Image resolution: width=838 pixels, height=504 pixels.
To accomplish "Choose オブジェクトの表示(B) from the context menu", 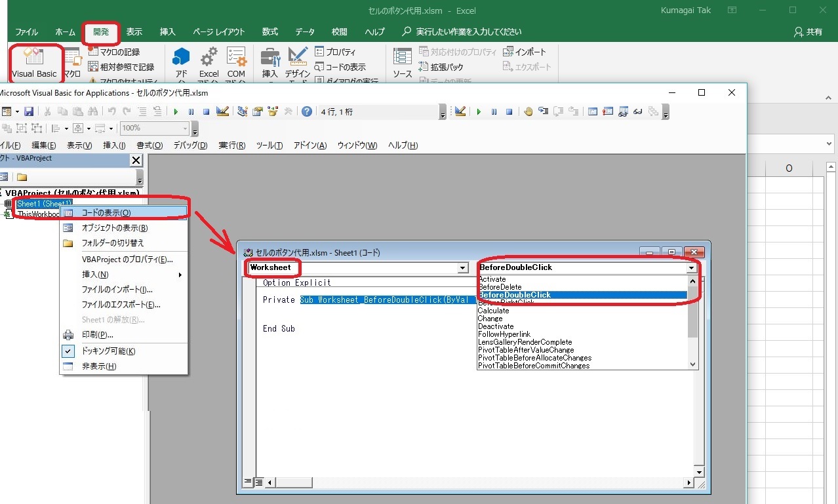I will click(x=124, y=228).
